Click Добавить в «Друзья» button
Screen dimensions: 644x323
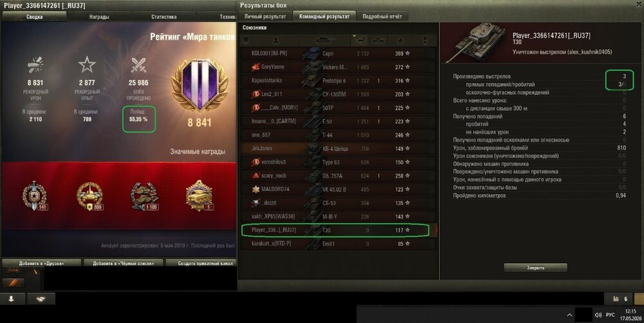click(41, 263)
